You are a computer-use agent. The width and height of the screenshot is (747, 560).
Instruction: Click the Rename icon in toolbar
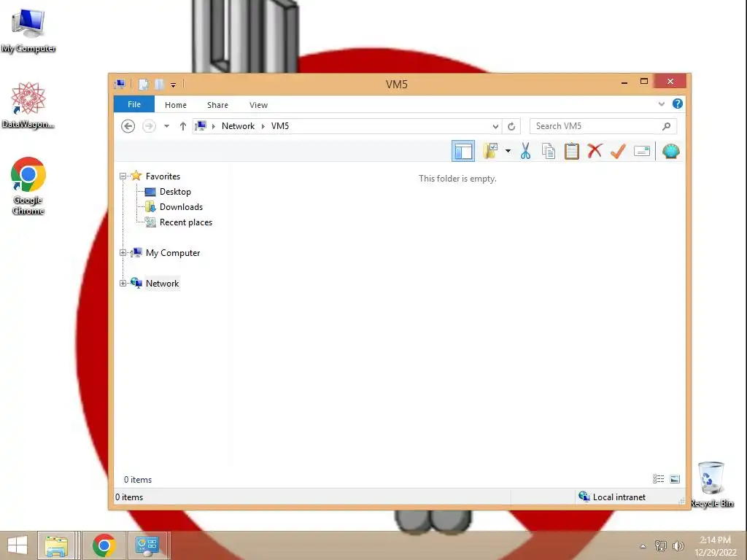(642, 152)
